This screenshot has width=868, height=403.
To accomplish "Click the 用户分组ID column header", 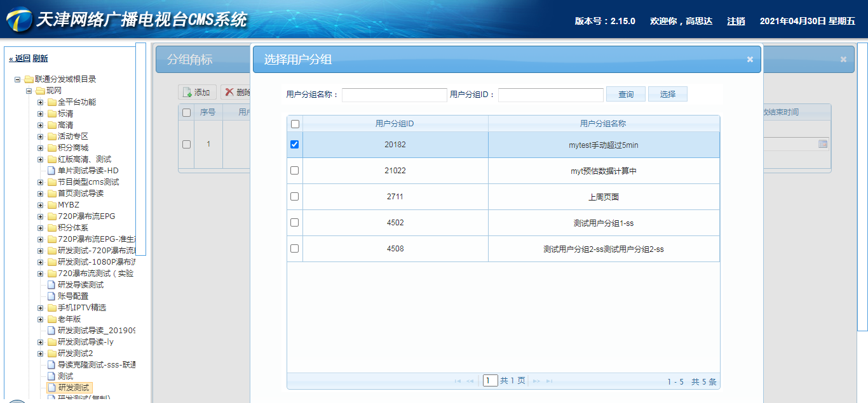I will (395, 124).
